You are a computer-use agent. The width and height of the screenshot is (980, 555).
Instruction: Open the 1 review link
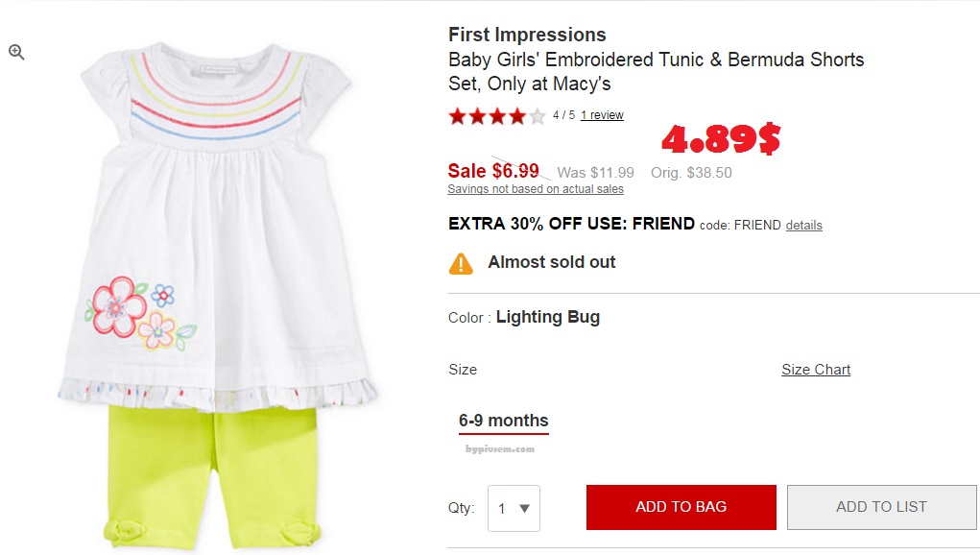tap(602, 115)
